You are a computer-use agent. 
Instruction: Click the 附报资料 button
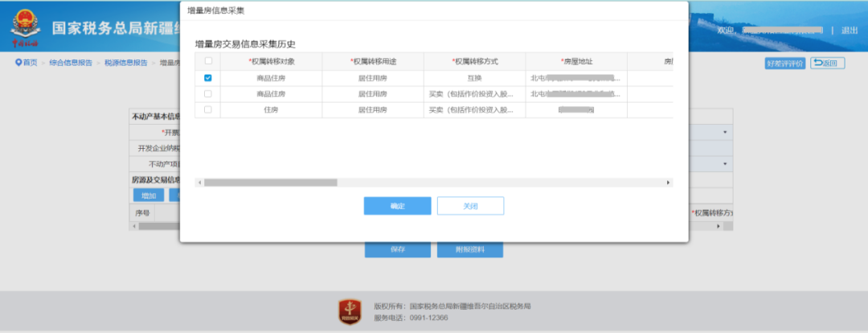[470, 249]
